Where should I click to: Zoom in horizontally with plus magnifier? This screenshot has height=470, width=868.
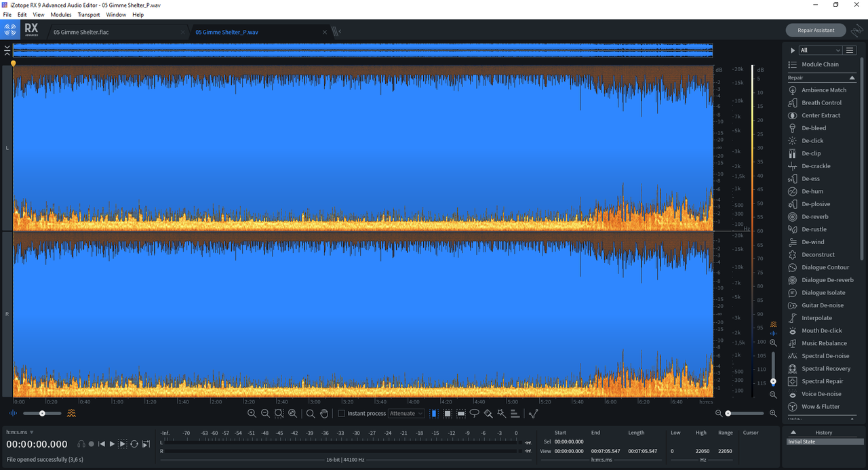tap(252, 413)
